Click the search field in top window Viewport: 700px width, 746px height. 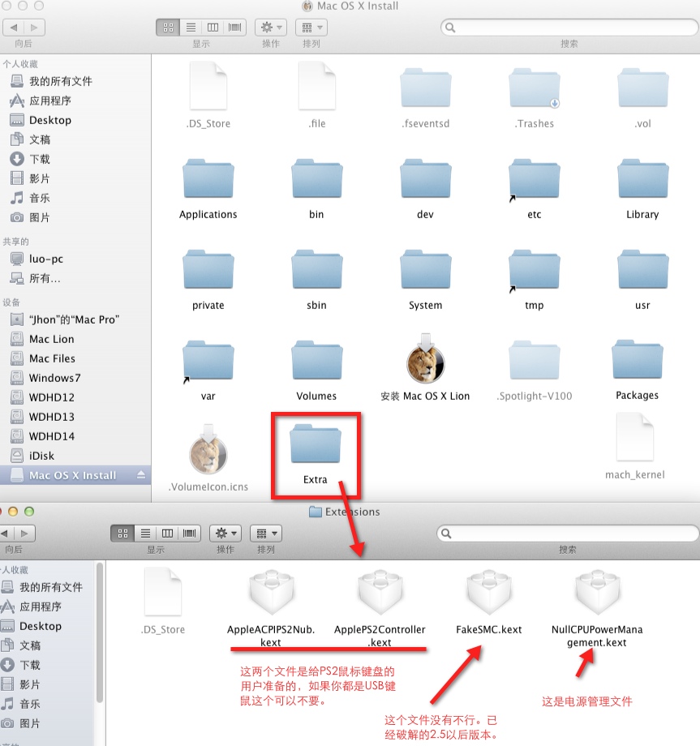tap(569, 28)
